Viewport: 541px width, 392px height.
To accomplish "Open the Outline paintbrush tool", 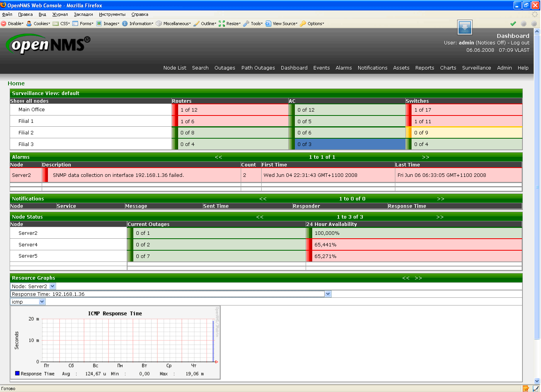I will (x=197, y=24).
